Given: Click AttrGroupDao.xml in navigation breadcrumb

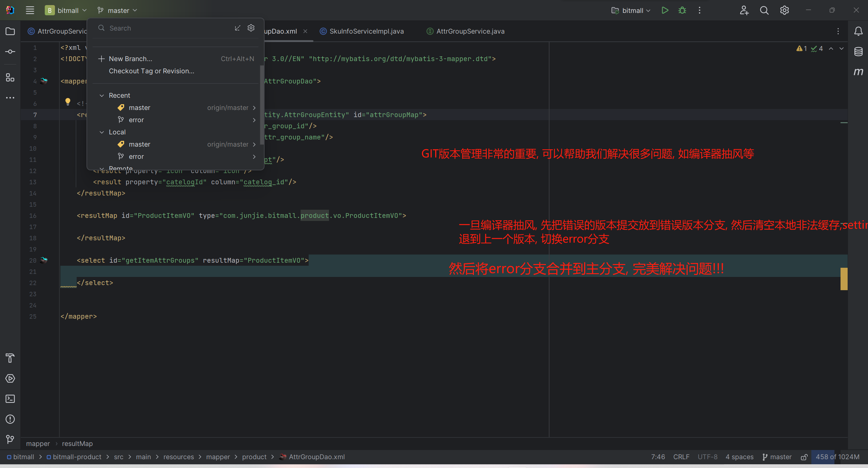Looking at the screenshot, I should pyautogui.click(x=317, y=457).
